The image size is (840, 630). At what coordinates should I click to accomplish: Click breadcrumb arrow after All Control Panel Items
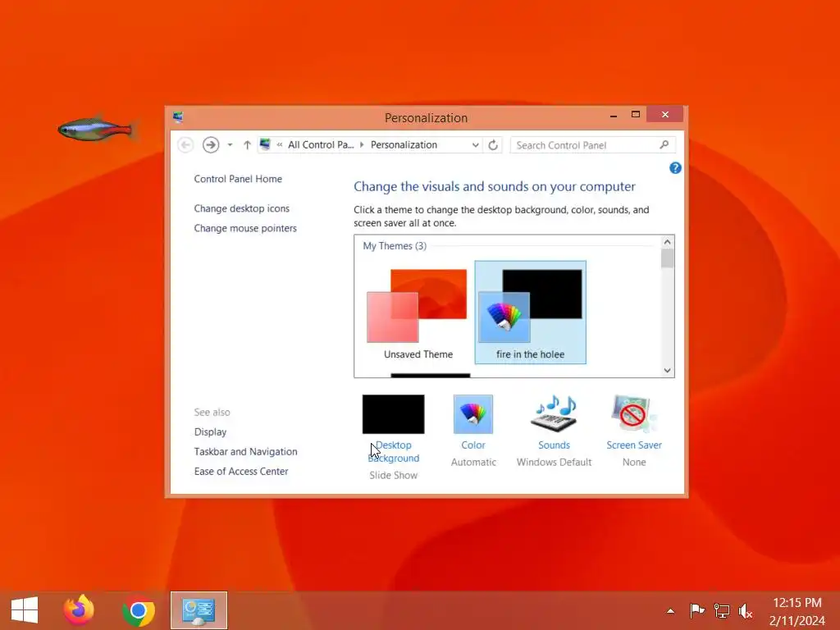[362, 144]
